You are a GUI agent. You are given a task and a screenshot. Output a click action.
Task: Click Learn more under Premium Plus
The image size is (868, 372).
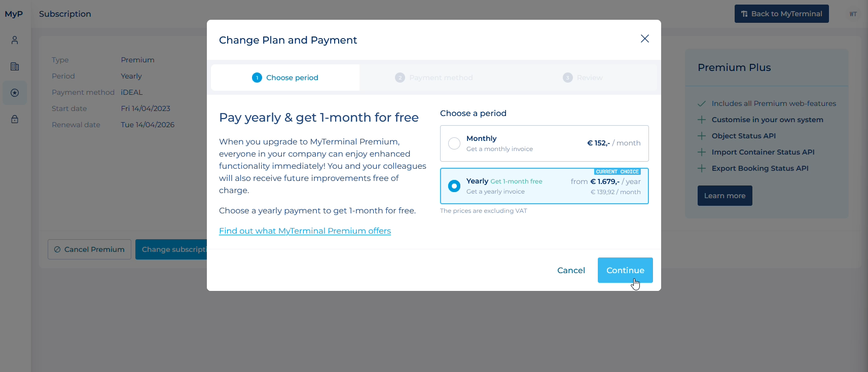coord(725,196)
